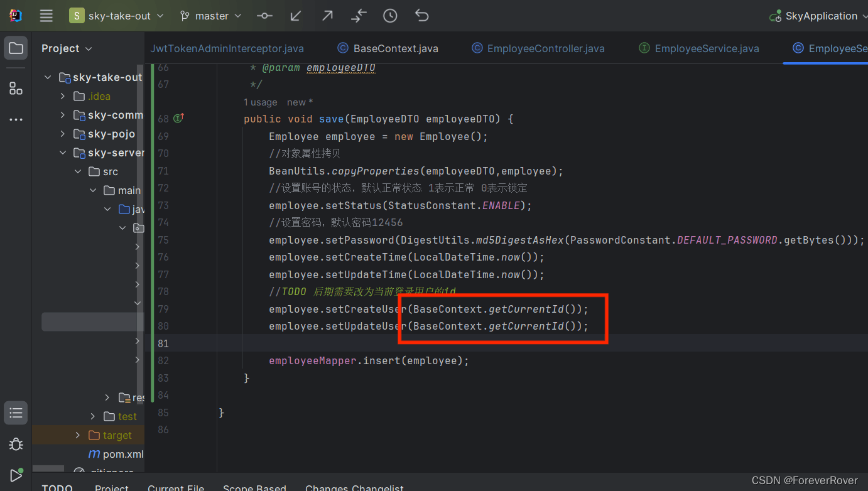Open the master branch dropdown

[x=210, y=16]
